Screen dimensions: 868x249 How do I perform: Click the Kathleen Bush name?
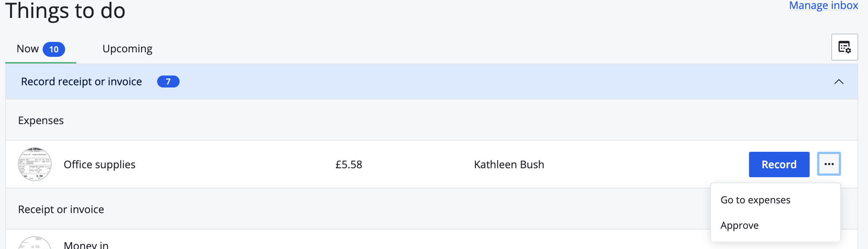(x=509, y=165)
